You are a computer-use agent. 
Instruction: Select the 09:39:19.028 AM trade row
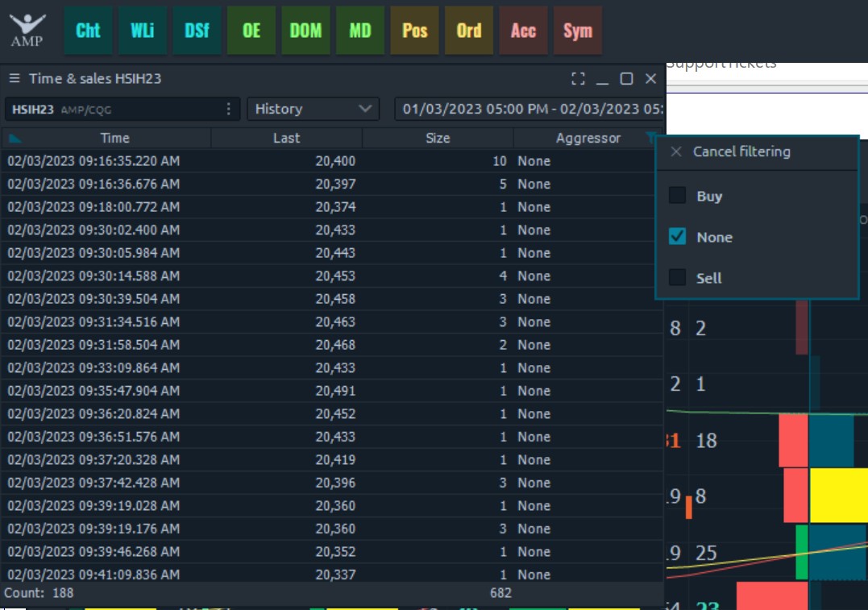tap(332, 506)
